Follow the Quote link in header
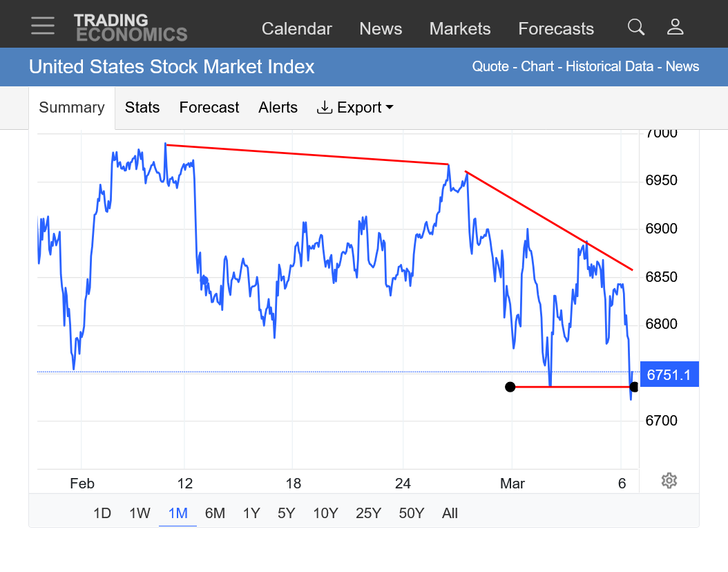Screen dimensions: 728x572 (x=490, y=67)
